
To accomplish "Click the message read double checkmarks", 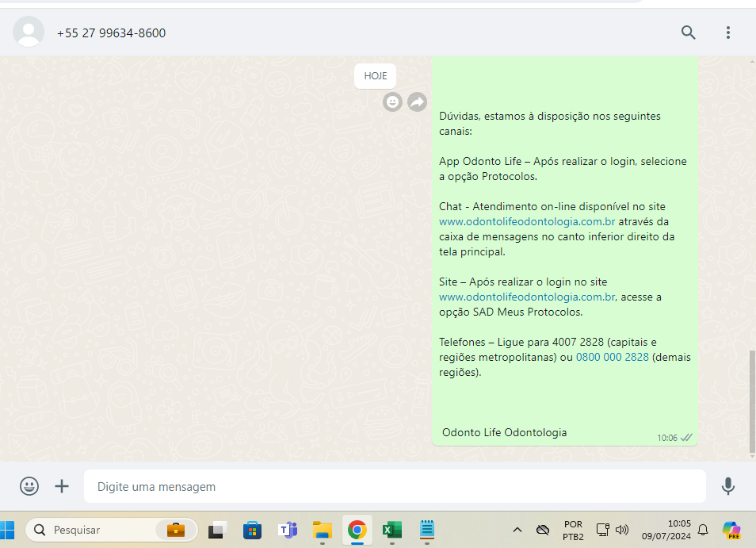I will coord(686,438).
